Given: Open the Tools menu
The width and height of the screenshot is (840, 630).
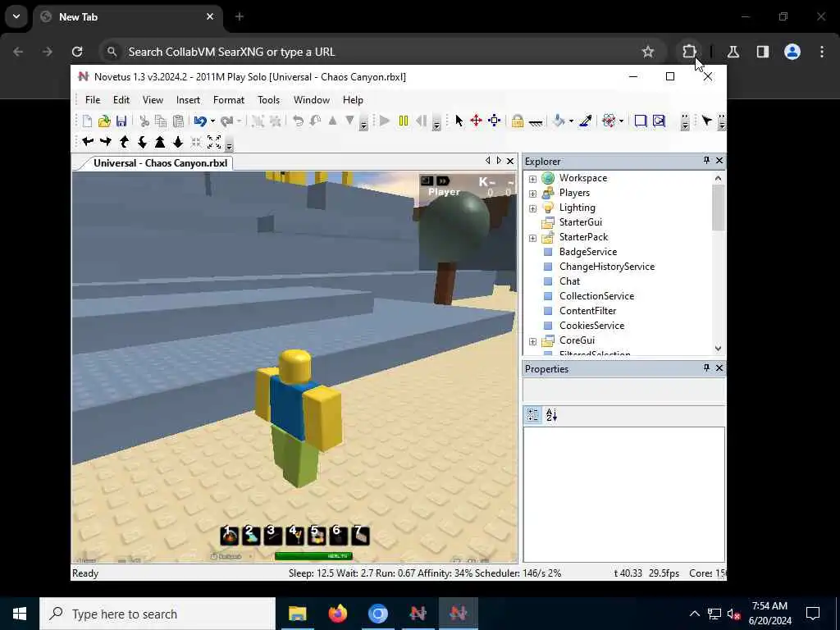Looking at the screenshot, I should 268,99.
